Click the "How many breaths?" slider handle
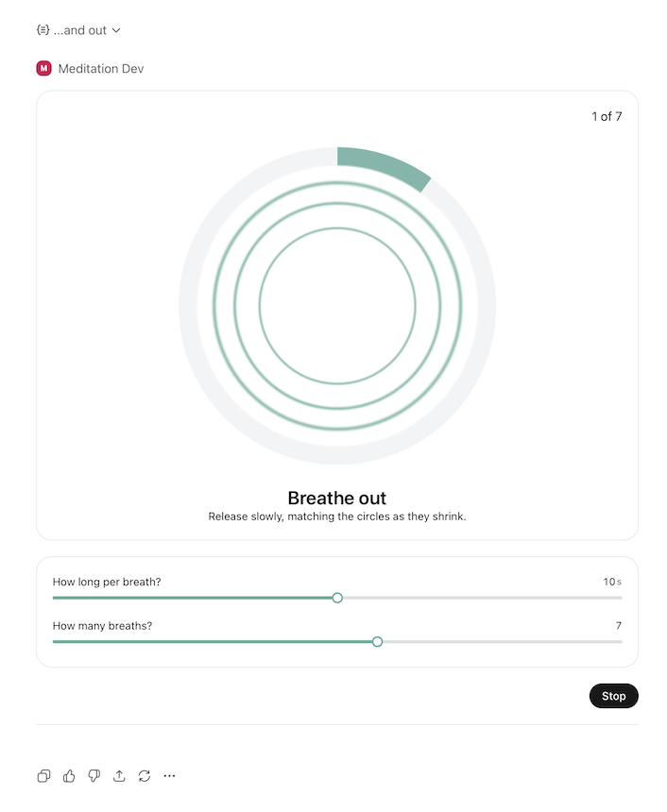Image resolution: width=667 pixels, height=812 pixels. 377,642
